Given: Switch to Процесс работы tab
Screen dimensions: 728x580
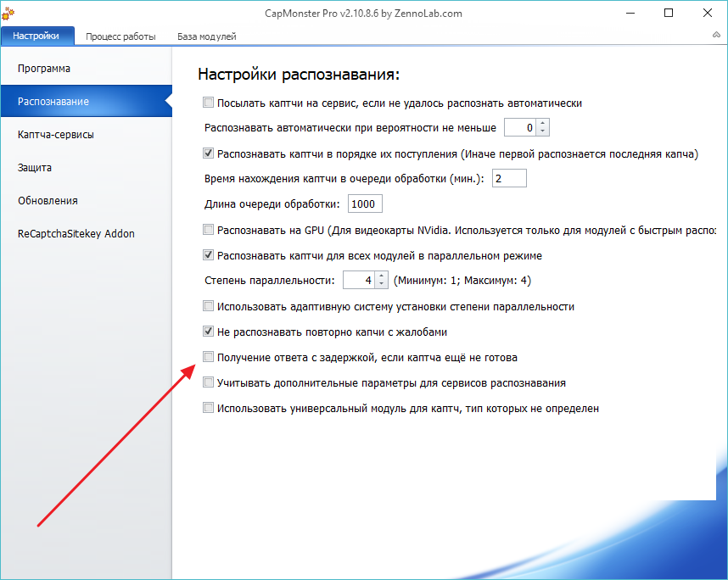Looking at the screenshot, I should click(x=120, y=36).
